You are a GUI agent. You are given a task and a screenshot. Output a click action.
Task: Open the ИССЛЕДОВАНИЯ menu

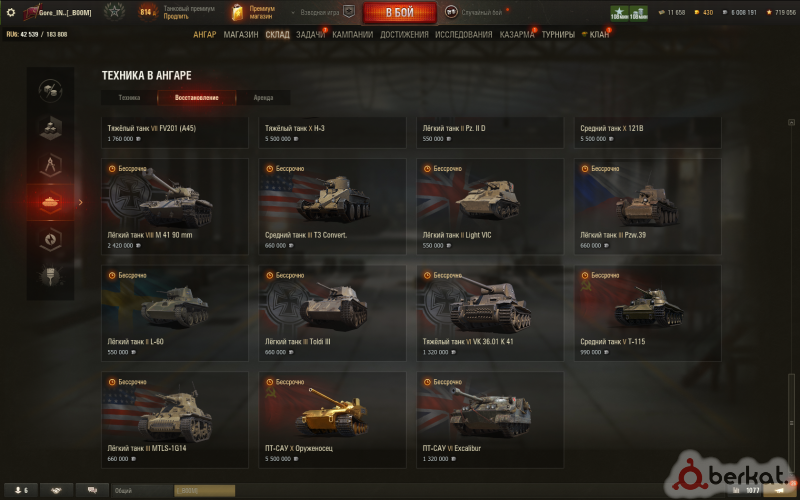[463, 35]
